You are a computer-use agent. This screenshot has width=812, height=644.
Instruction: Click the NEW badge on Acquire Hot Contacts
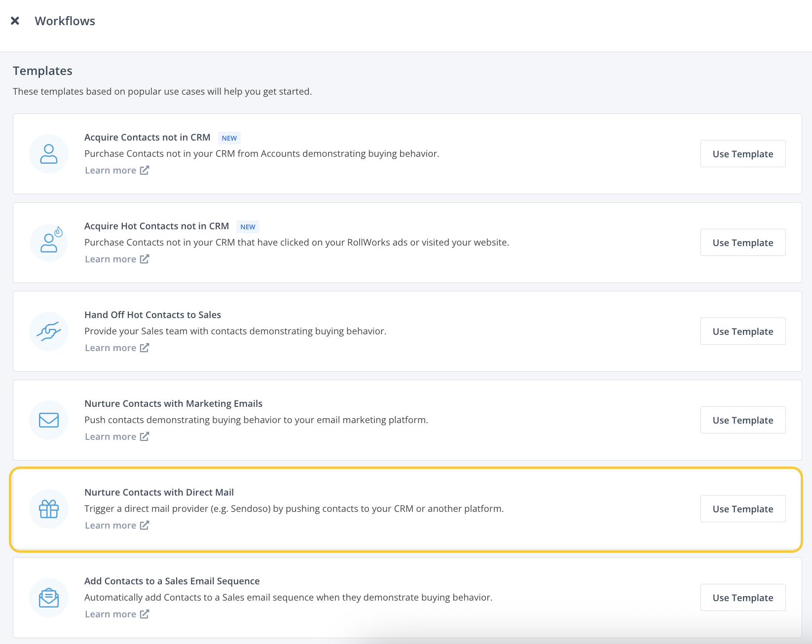tap(248, 226)
